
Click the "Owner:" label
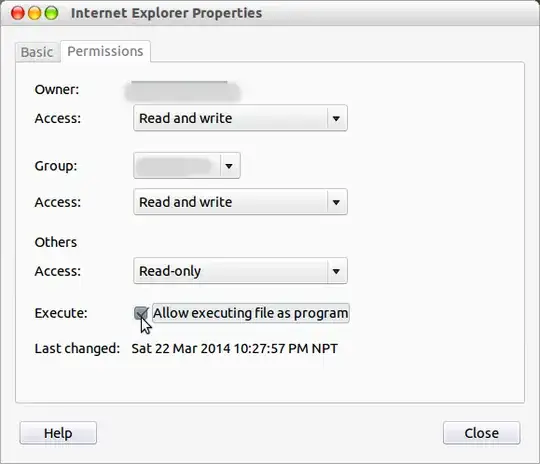(57, 90)
